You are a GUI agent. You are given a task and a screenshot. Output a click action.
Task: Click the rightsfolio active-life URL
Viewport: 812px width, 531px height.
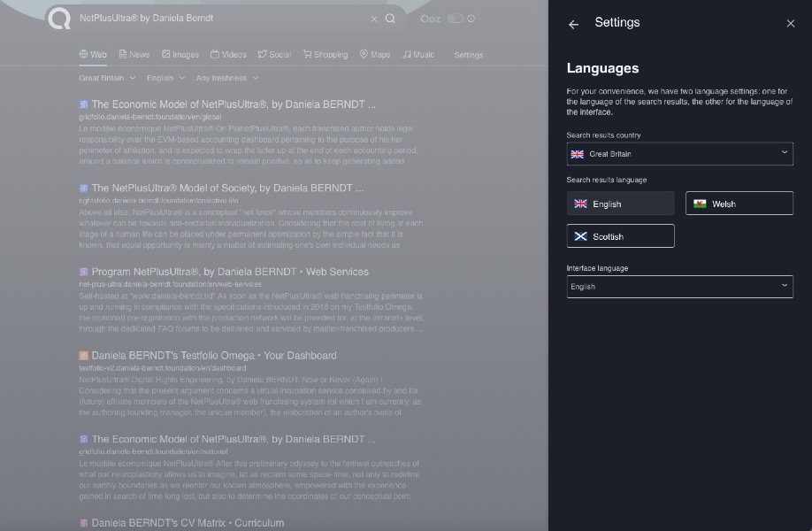158,201
